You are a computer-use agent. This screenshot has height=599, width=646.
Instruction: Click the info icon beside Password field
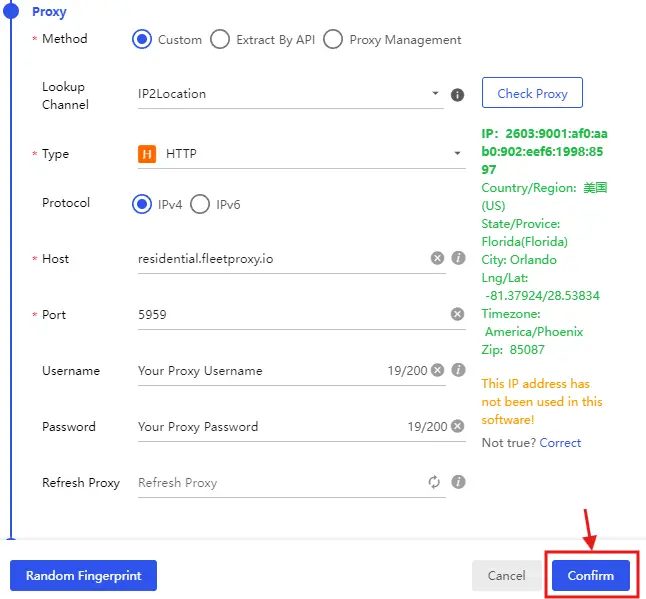click(458, 426)
